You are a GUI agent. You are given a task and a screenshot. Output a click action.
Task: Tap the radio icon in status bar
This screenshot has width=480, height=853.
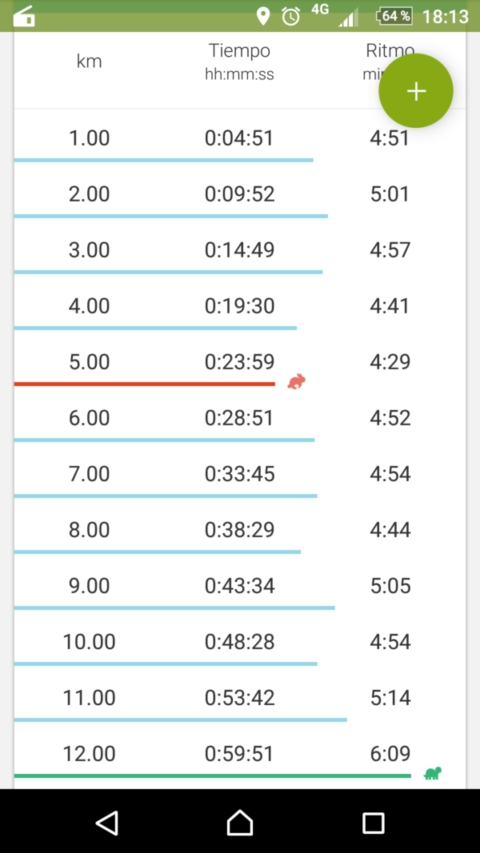click(23, 16)
